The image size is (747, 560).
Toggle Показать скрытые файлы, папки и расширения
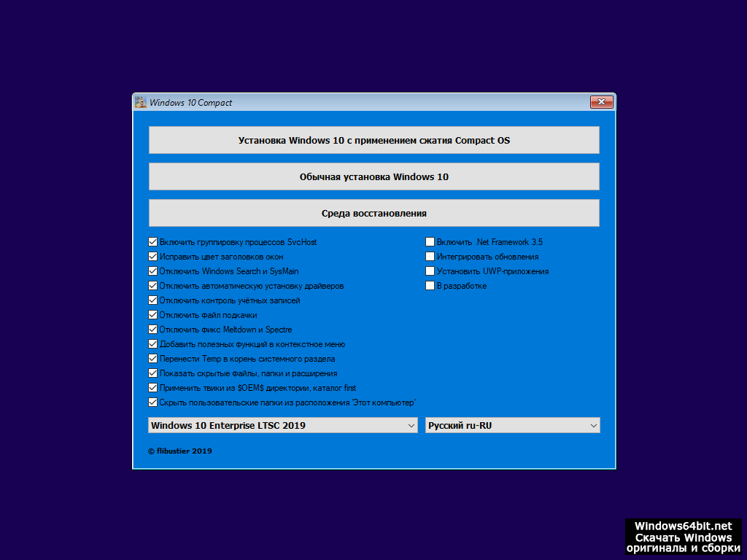coord(153,373)
